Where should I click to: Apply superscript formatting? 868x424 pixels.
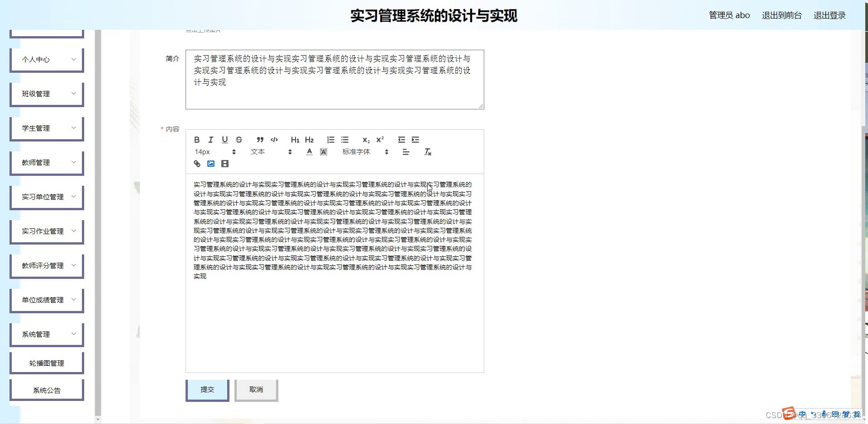pyautogui.click(x=380, y=140)
